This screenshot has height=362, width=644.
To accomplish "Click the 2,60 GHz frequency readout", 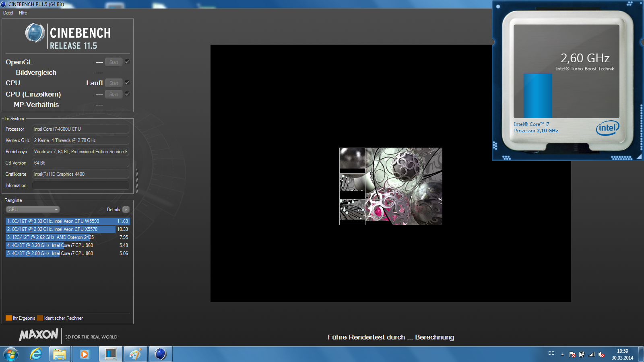I will tap(585, 58).
